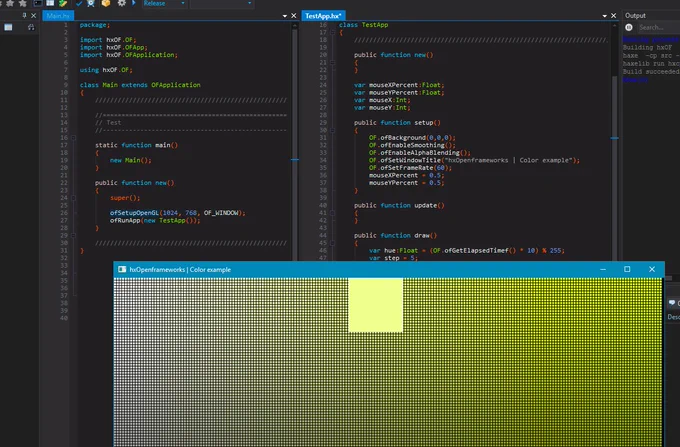Screen dimensions: 680x447
Task: Click the table-like window icon in toolbar
Action: coord(50,3)
